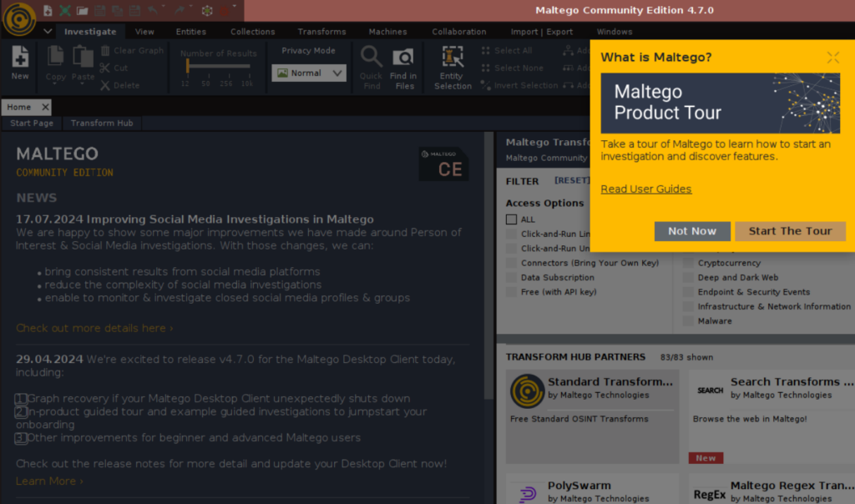
Task: Click the Paste icon in the ribbon
Action: pyautogui.click(x=83, y=56)
